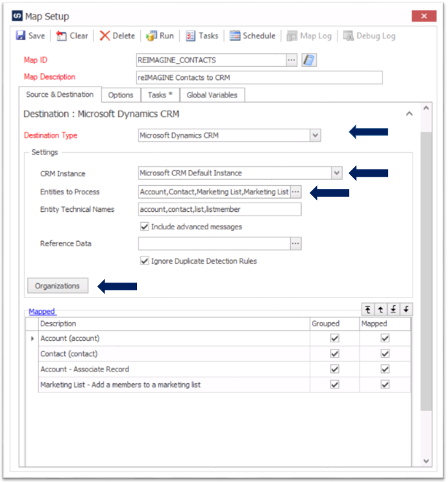Click the Mapped column header
Image resolution: width=448 pixels, height=482 pixels.
[x=385, y=323]
